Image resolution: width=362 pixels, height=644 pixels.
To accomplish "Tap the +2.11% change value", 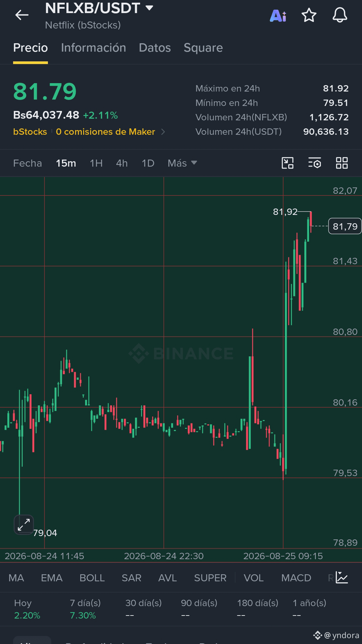I will pos(101,115).
